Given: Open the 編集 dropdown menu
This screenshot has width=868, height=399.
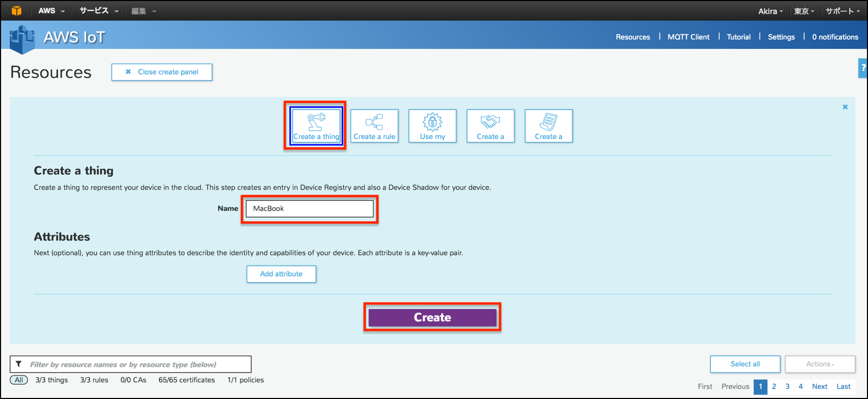Looking at the screenshot, I should tap(144, 11).
